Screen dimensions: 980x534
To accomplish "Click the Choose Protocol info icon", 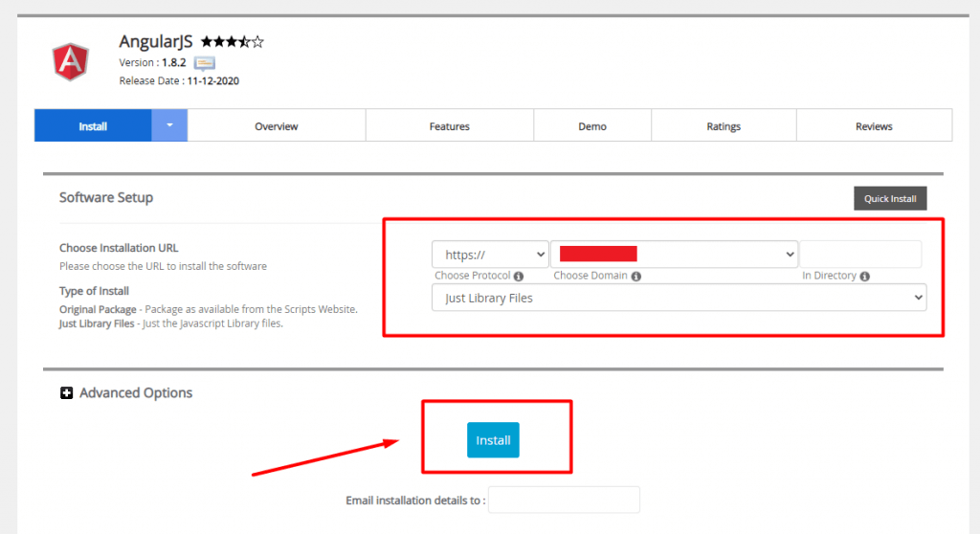I will 519,277.
